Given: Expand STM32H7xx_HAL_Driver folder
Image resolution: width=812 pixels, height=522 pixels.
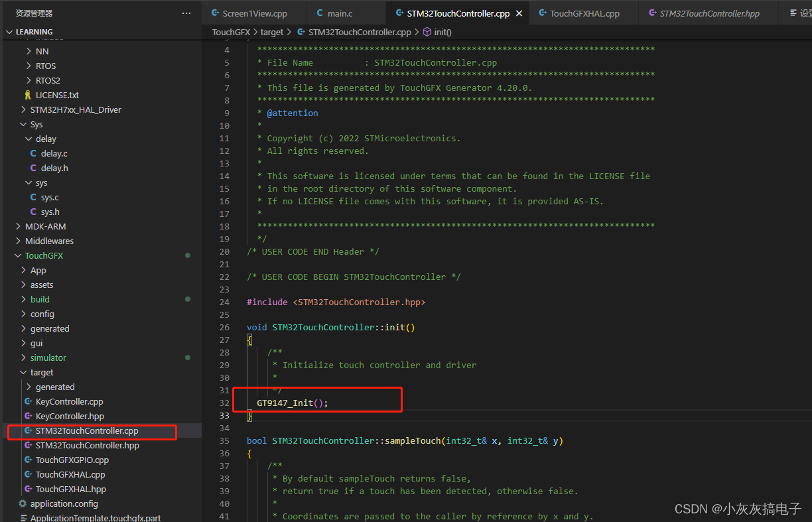Looking at the screenshot, I should click(x=76, y=109).
